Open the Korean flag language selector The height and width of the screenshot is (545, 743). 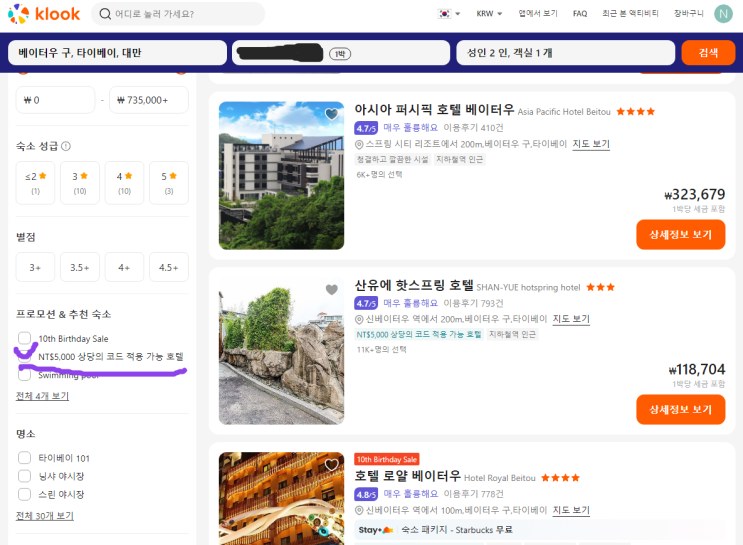tap(449, 14)
